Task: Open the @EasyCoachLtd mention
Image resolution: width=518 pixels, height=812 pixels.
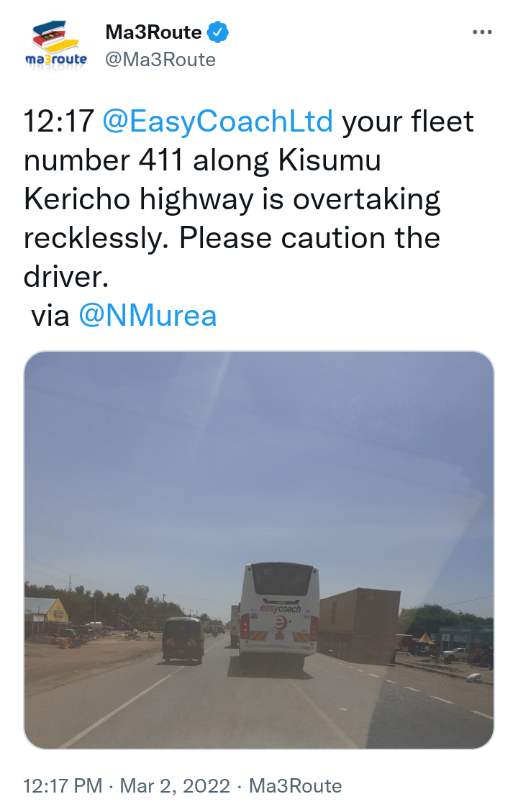Action: tap(217, 122)
